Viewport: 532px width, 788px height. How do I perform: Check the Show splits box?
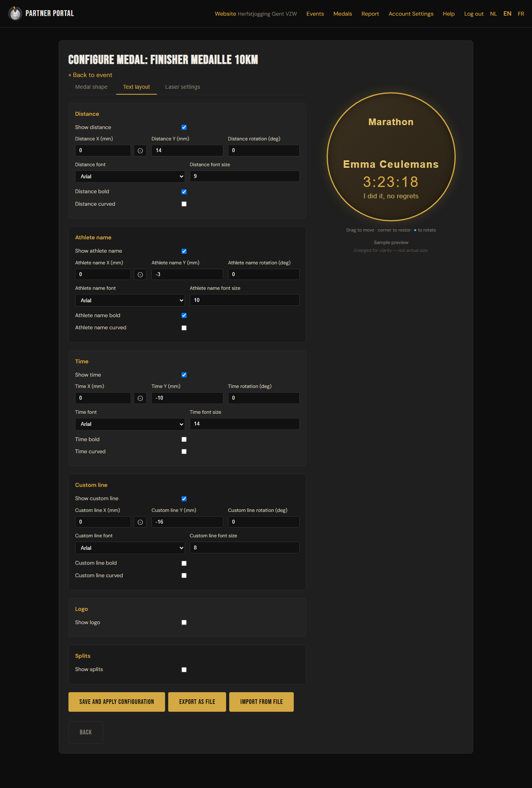[x=184, y=670]
